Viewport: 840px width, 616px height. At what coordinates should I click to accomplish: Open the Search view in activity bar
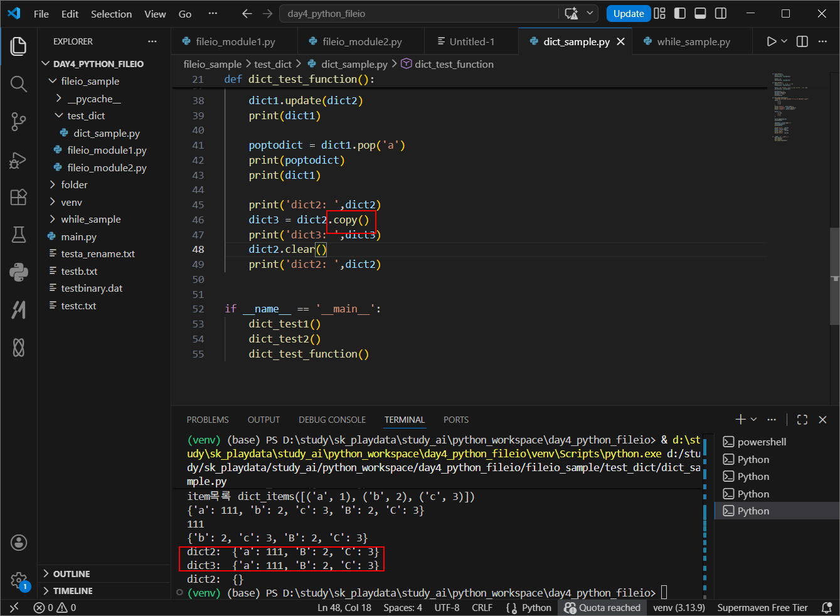pyautogui.click(x=19, y=84)
